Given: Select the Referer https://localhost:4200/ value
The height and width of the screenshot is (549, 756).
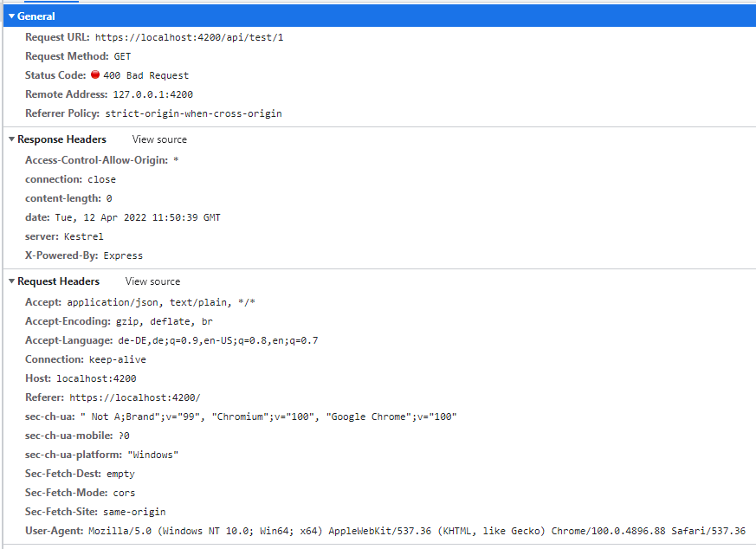Looking at the screenshot, I should click(135, 397).
